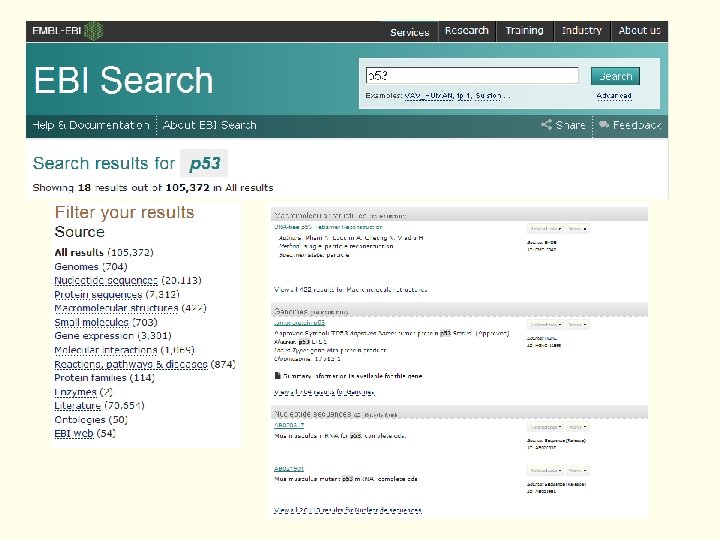Filter by Small molecules (703)
720x540 pixels.
pyautogui.click(x=106, y=322)
